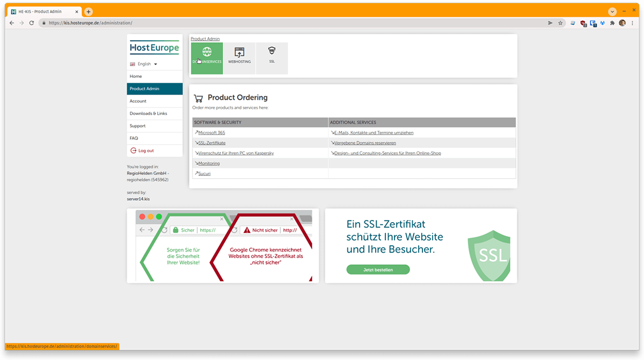
Task: Open Vergebene Domains reservieren link
Action: [365, 143]
